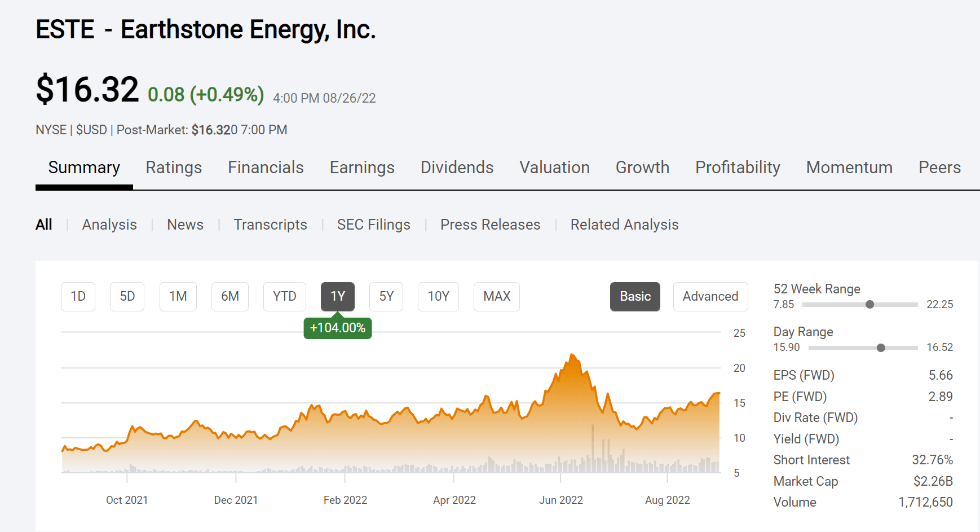Viewport: 980px width, 532px height.
Task: Click the 52 Week Range slider marker
Action: tap(869, 304)
